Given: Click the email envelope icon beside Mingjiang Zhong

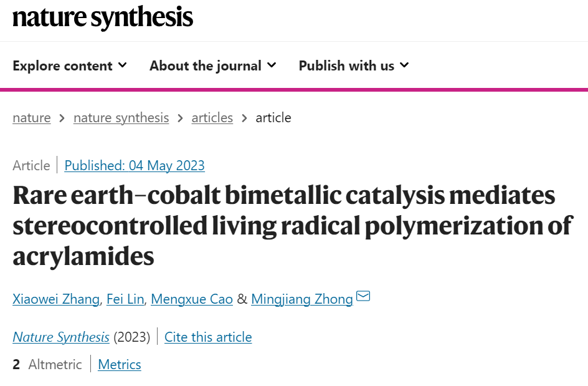Looking at the screenshot, I should 363,296.
